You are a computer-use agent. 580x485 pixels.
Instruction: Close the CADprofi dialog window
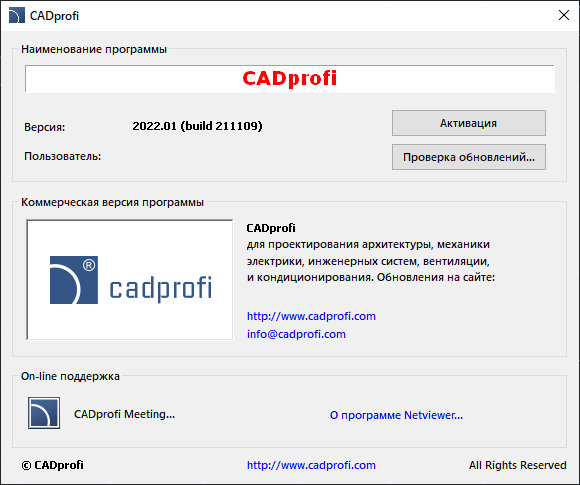coord(564,15)
